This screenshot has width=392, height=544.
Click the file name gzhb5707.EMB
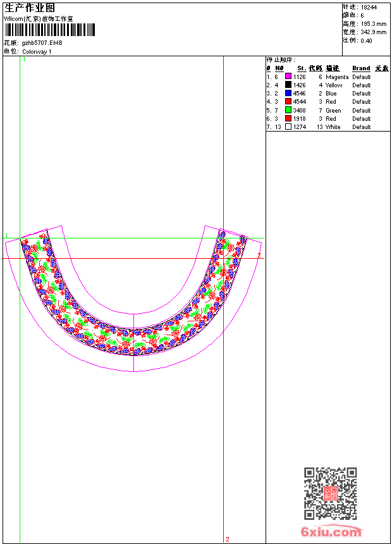(x=42, y=42)
